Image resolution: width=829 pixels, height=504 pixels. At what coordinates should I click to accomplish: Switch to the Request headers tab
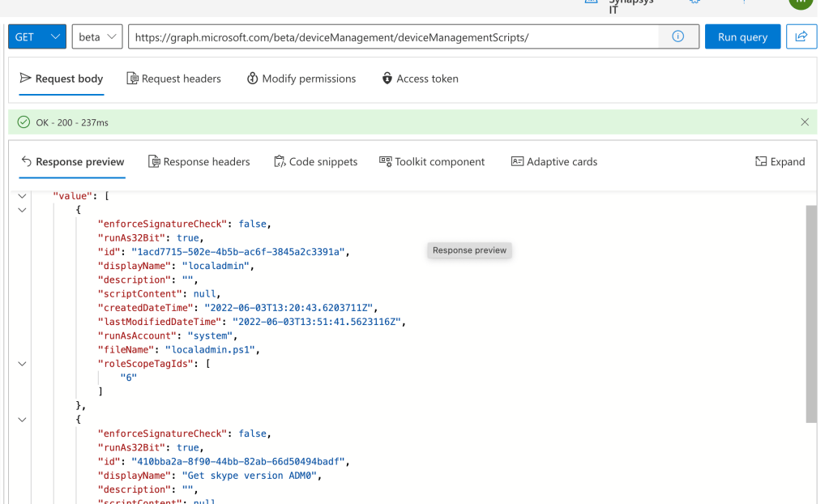[173, 79]
